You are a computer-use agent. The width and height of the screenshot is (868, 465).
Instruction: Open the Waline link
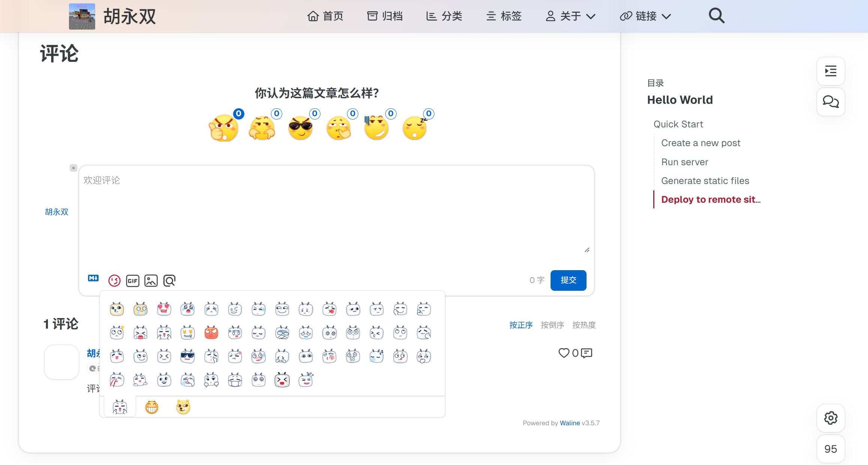coord(570,423)
